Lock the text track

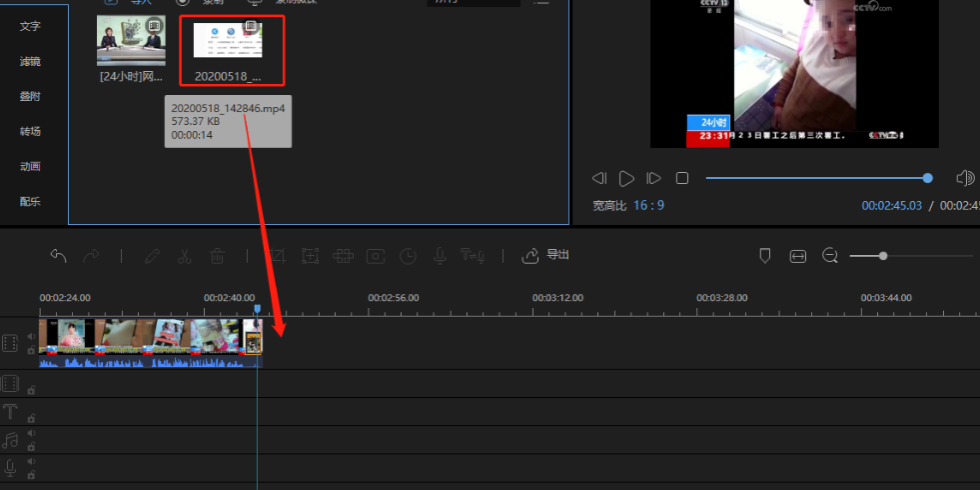pos(31,419)
